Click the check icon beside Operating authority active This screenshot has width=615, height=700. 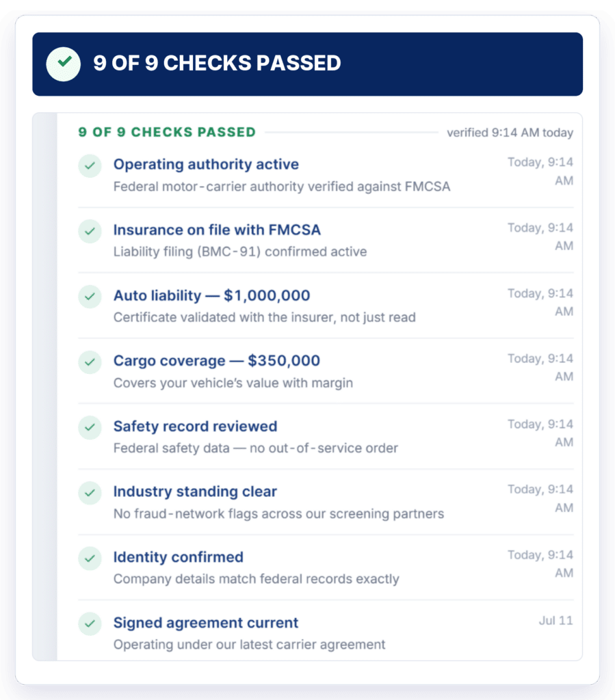(x=90, y=165)
